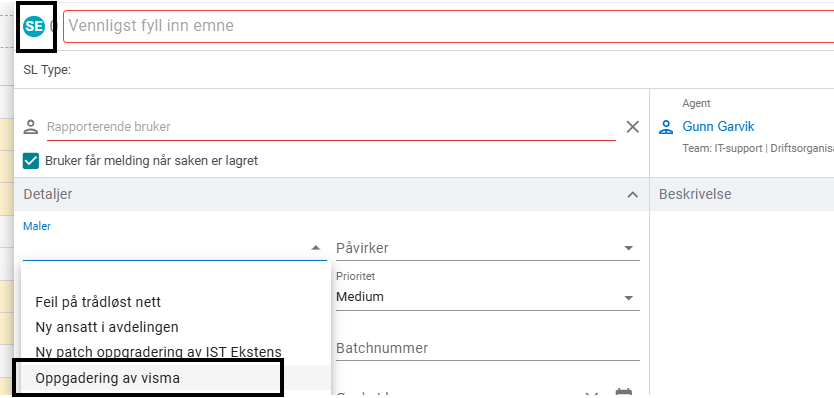Close the Maler dropdown arrow
The height and width of the screenshot is (398, 834).
pos(315,248)
